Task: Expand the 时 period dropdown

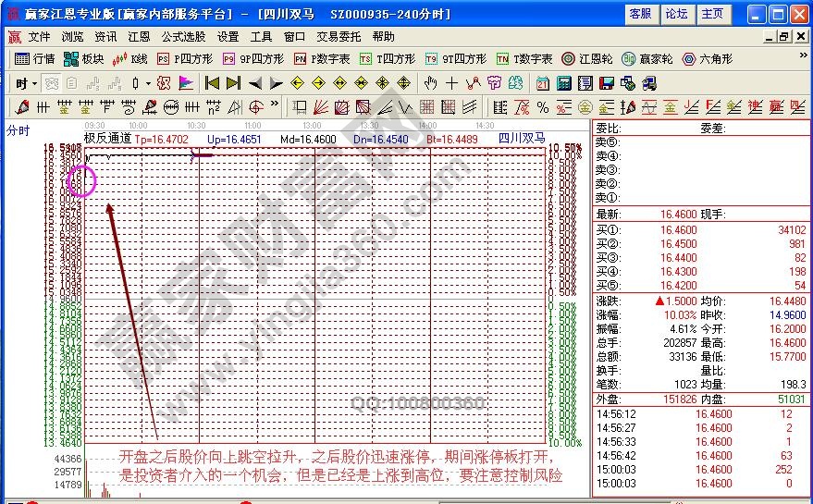Action: point(26,83)
